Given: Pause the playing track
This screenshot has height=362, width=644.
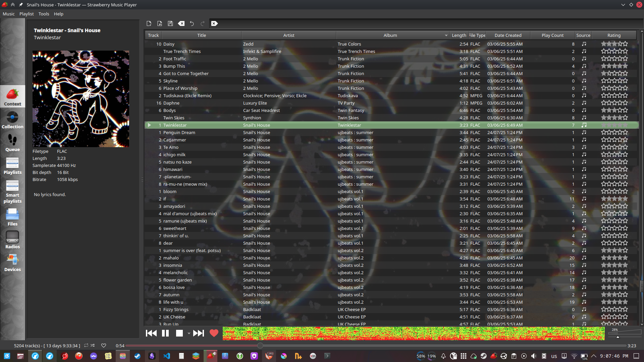Looking at the screenshot, I should tap(165, 333).
